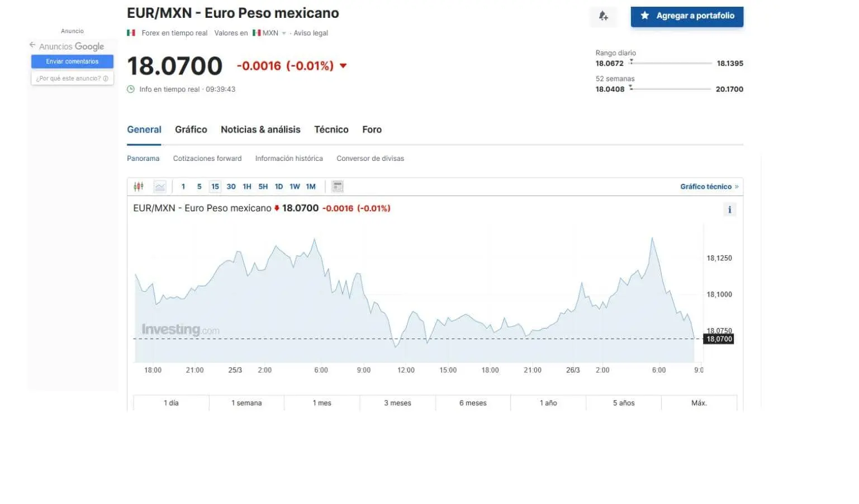The image size is (859, 504).
Task: Set chart interval to 1M
Action: tap(311, 187)
